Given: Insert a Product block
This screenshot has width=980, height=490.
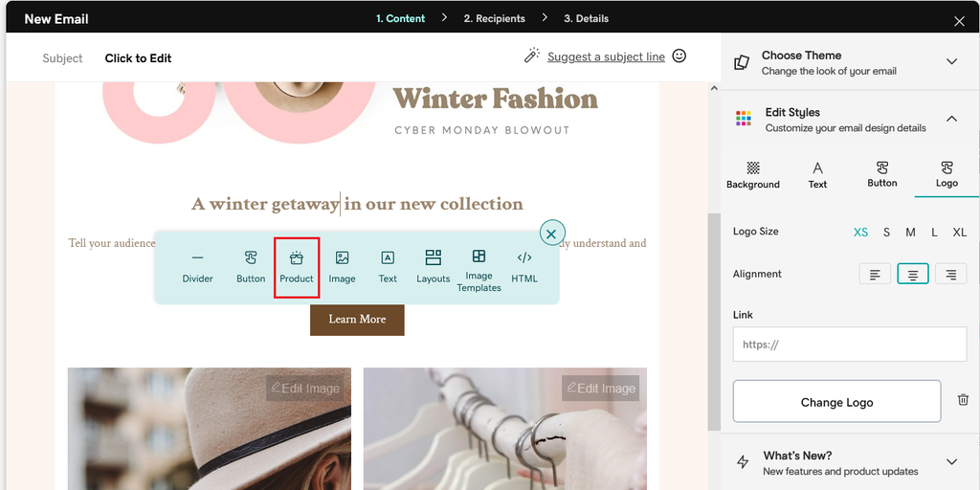Looking at the screenshot, I should pos(297,267).
